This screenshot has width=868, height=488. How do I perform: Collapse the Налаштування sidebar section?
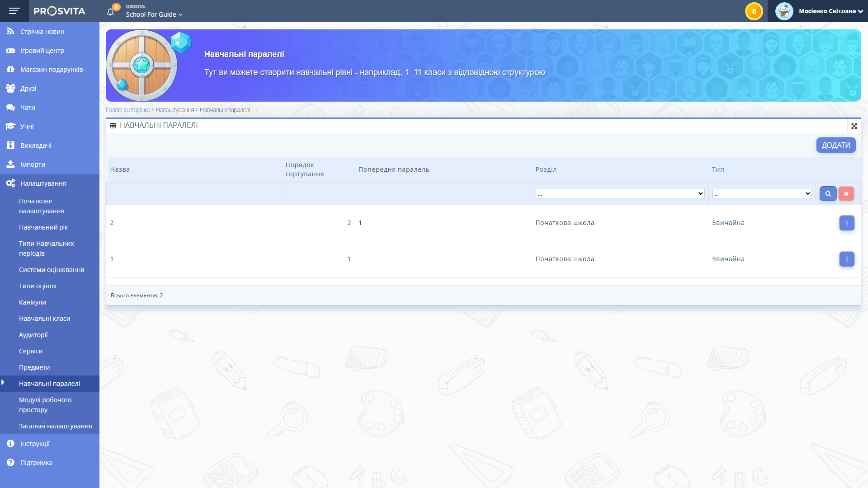coord(43,183)
